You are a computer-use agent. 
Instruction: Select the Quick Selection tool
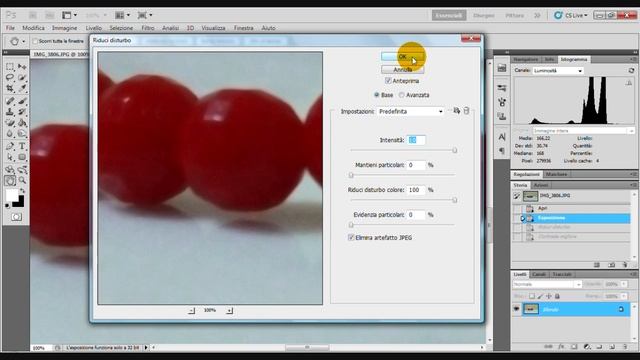pyautogui.click(x=22, y=78)
